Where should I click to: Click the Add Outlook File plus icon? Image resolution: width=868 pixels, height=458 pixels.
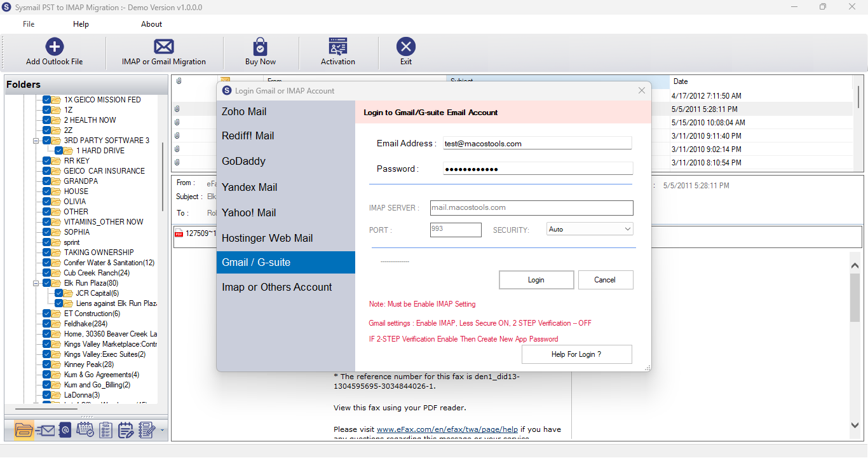tap(55, 46)
